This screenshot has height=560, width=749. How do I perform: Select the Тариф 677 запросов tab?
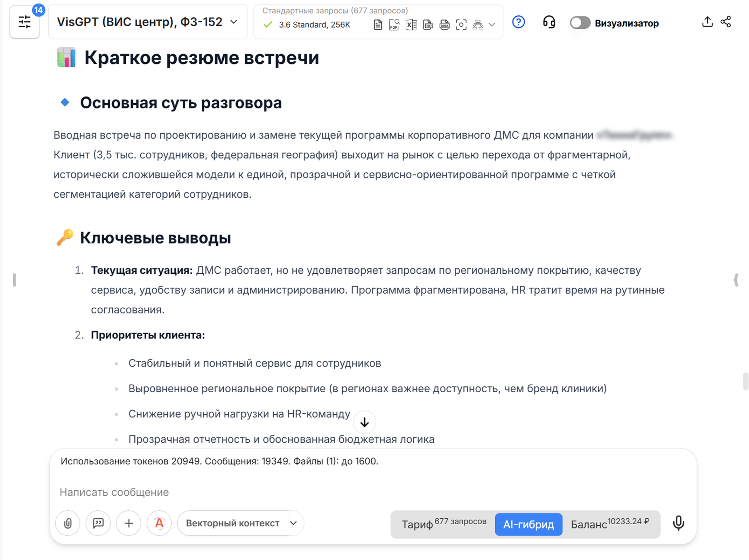(443, 524)
